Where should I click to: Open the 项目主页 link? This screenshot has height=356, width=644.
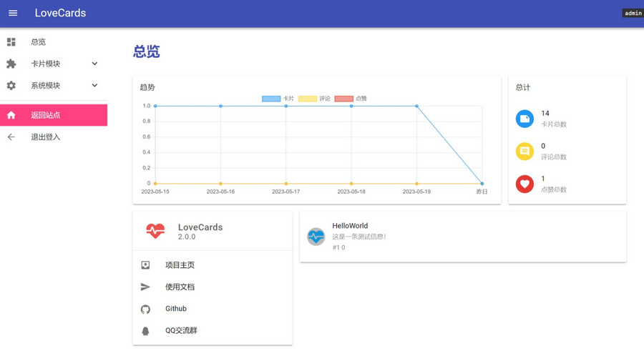click(x=180, y=265)
